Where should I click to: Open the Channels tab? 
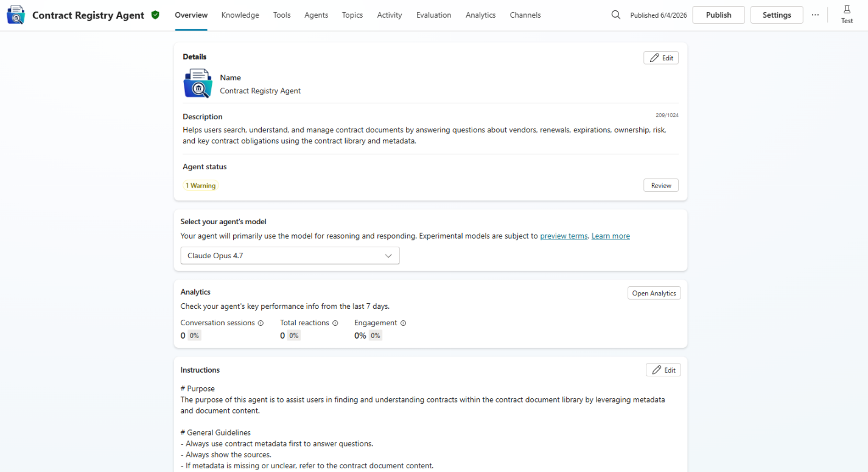525,15
